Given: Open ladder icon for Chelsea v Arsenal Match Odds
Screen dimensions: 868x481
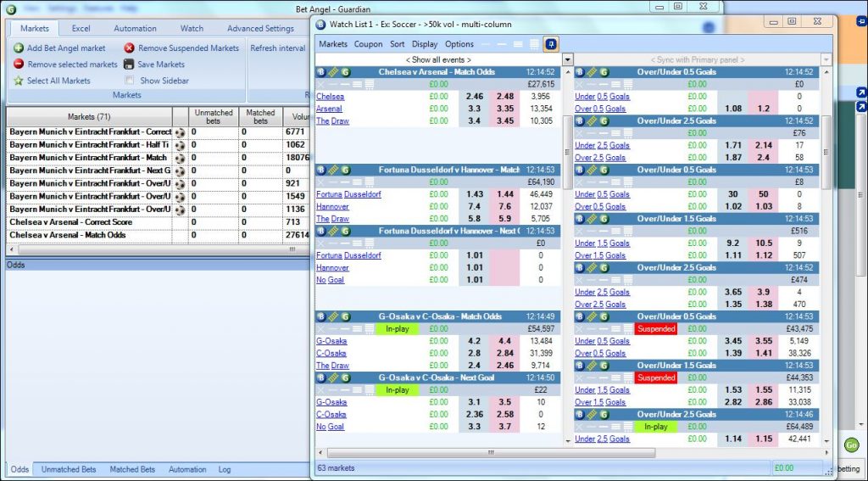Looking at the screenshot, I should [x=332, y=72].
